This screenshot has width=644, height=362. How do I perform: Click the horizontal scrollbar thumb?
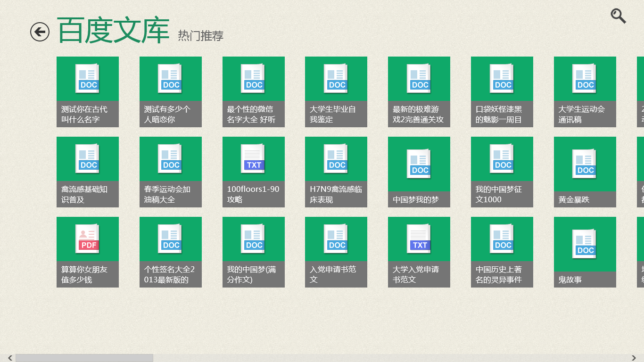[84, 358]
